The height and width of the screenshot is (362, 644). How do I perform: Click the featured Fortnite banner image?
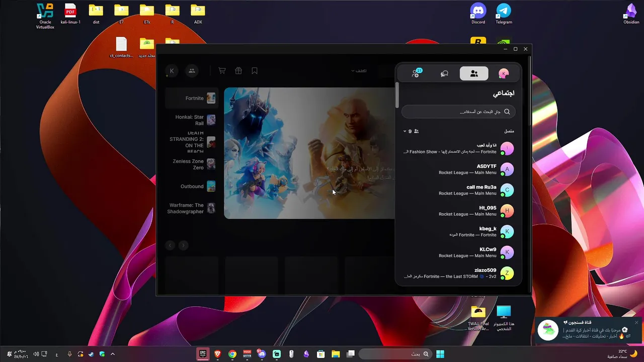pos(309,153)
